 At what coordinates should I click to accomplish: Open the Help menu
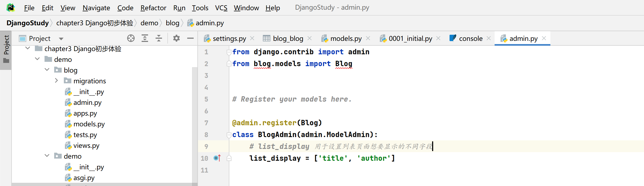pos(273,8)
